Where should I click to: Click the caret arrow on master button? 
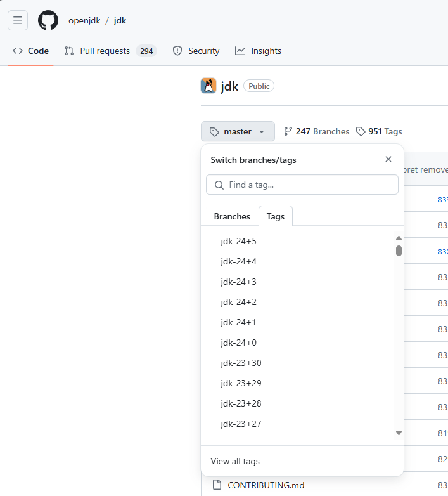(262, 131)
